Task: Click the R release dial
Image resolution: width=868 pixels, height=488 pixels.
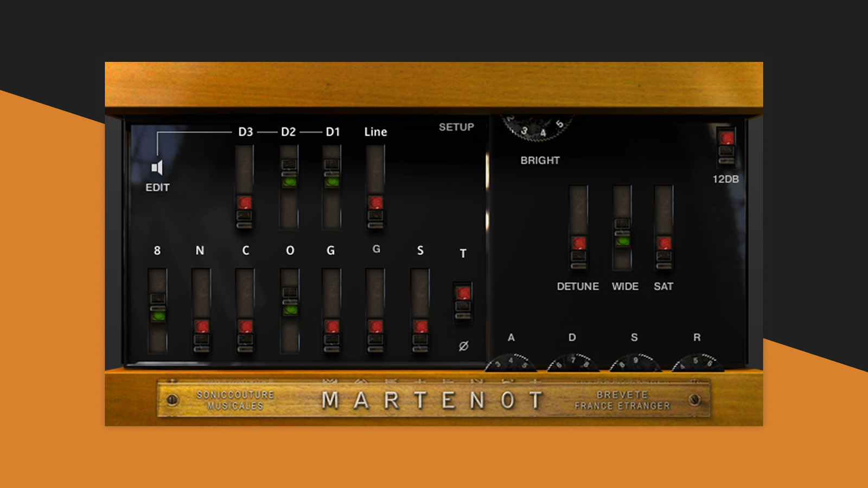Action: (698, 363)
